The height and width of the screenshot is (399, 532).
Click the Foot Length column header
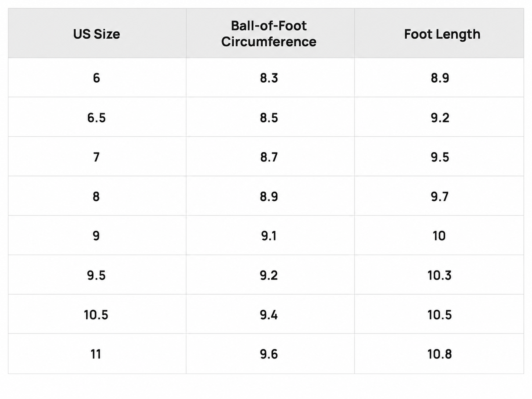pos(442,34)
